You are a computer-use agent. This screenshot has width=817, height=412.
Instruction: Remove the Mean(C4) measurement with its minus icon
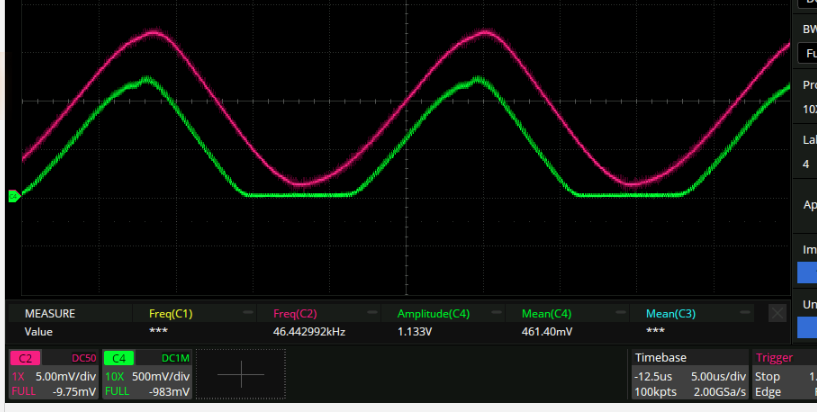click(621, 313)
